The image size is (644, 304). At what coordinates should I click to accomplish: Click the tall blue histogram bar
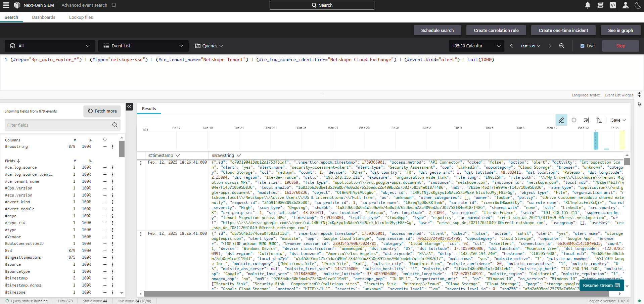[596, 140]
